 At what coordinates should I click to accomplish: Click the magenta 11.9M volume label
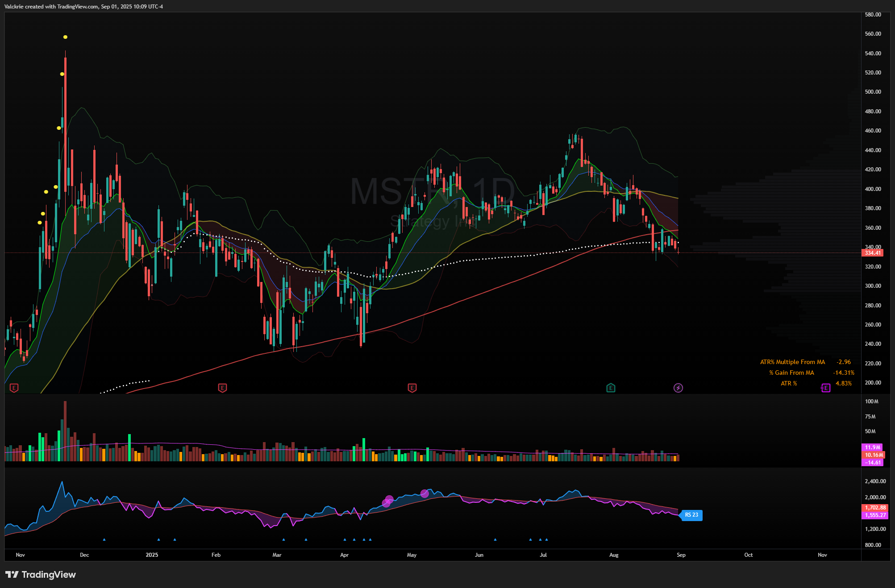[x=872, y=447]
